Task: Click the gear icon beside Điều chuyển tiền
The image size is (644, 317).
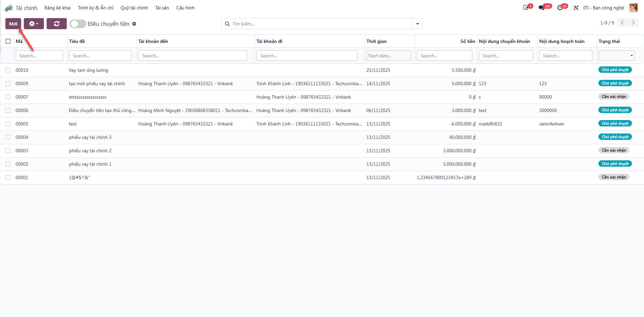Action: 134,24
